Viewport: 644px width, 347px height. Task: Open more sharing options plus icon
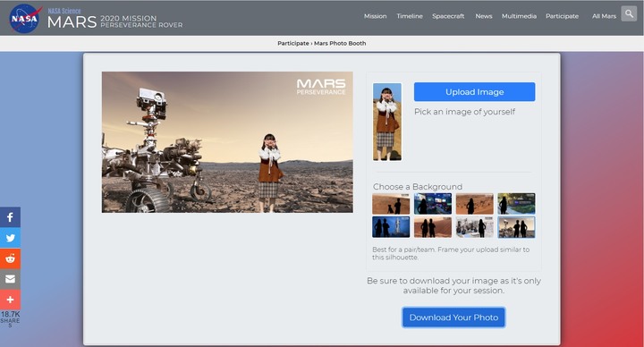click(x=10, y=300)
